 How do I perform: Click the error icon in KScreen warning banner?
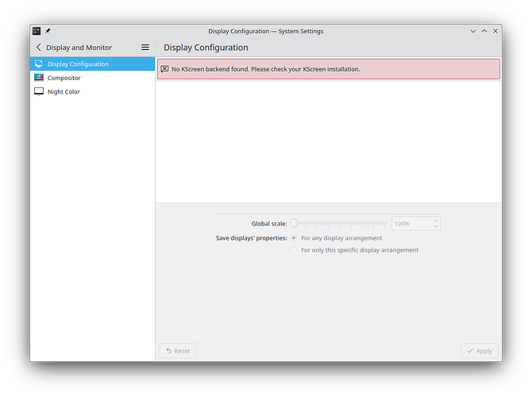tap(164, 69)
